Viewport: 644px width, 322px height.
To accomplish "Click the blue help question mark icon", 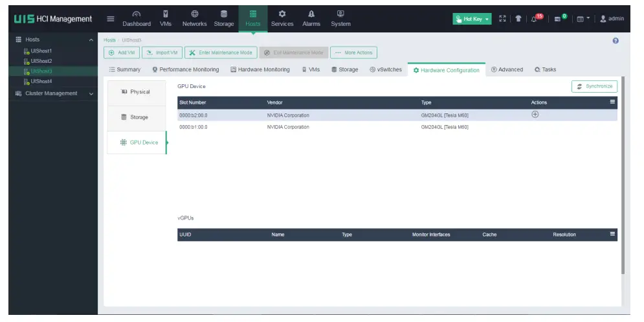I will point(616,41).
